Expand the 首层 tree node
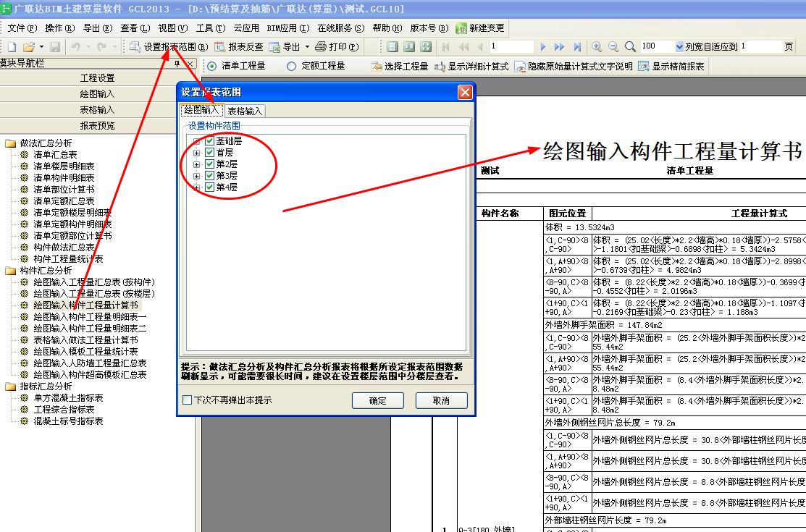 pos(196,153)
